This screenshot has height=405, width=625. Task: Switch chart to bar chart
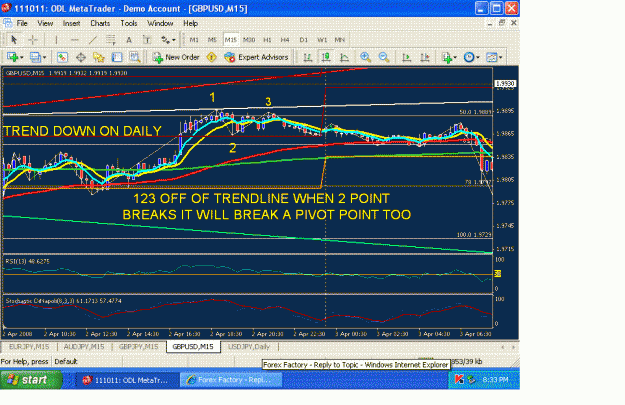pyautogui.click(x=308, y=57)
